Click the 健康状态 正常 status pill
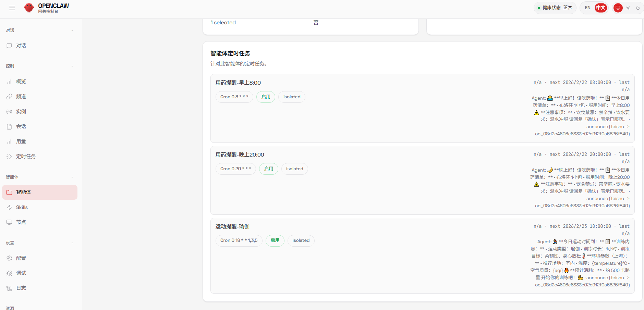 tap(555, 8)
